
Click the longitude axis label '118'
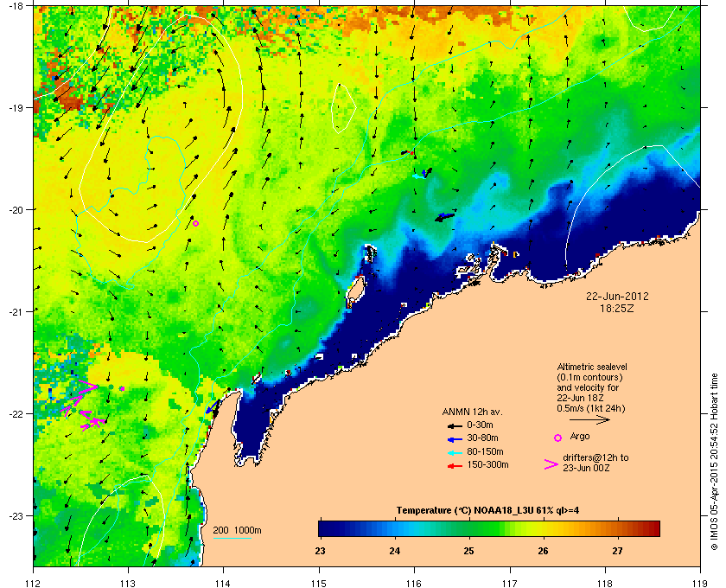click(605, 583)
